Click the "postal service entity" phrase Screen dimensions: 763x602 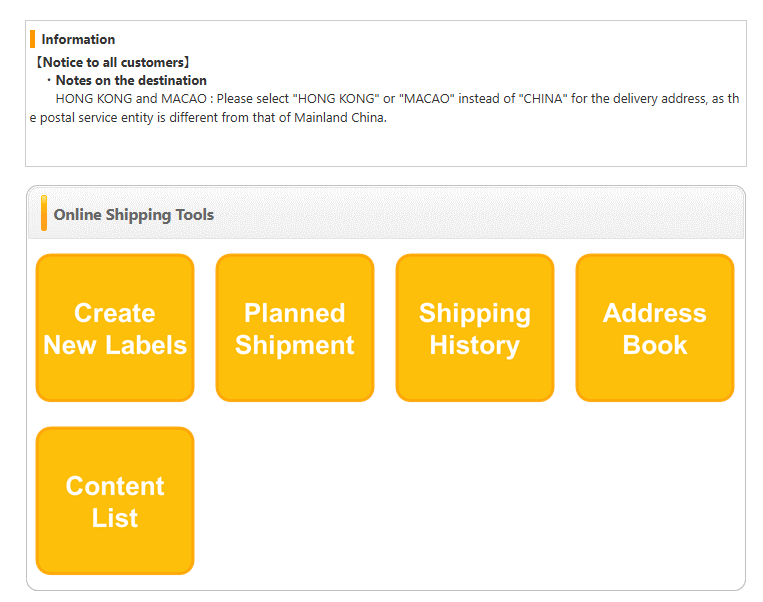pyautogui.click(x=90, y=117)
